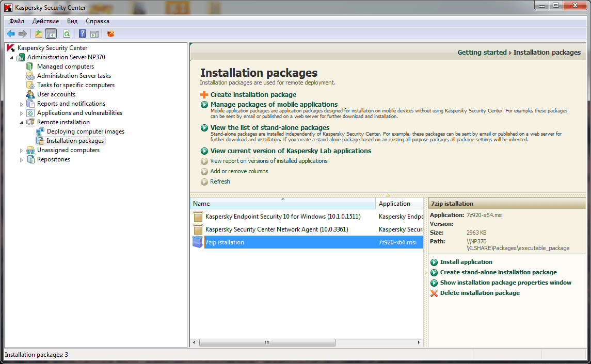Screen dimensions: 591x364
Task: Click the Create installation package link
Action: pyautogui.click(x=253, y=94)
